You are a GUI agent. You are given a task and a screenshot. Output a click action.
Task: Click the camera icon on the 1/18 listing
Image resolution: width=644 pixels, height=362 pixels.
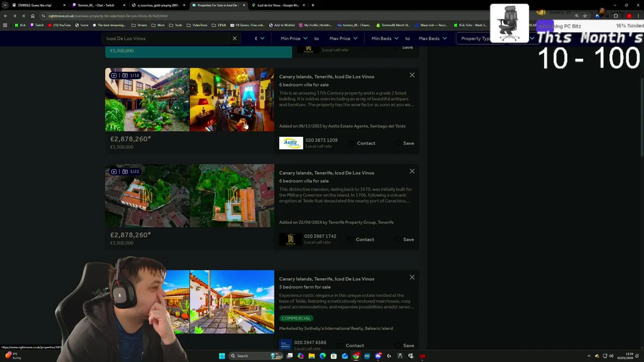tap(125, 75)
